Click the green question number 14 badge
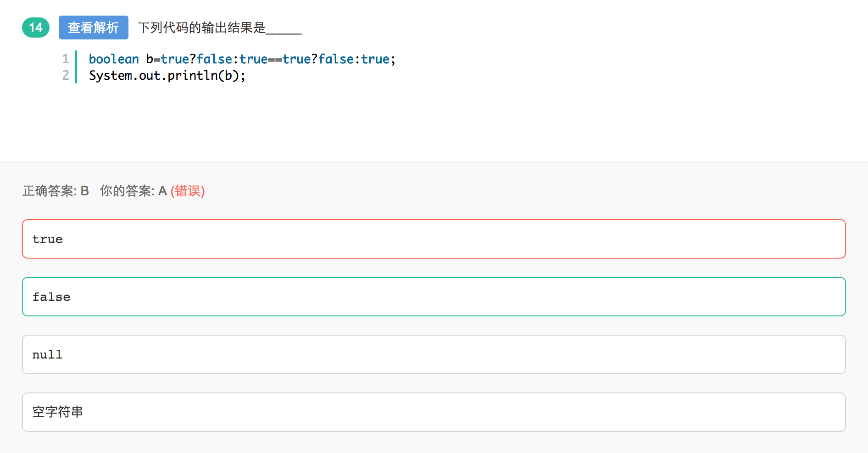This screenshot has height=453, width=868. tap(36, 28)
